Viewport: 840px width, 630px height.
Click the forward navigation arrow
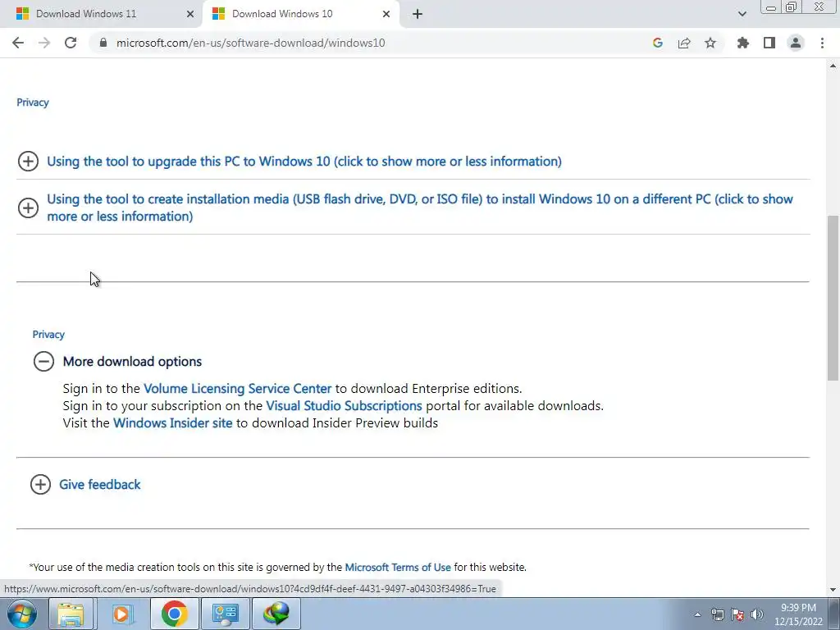tap(44, 43)
